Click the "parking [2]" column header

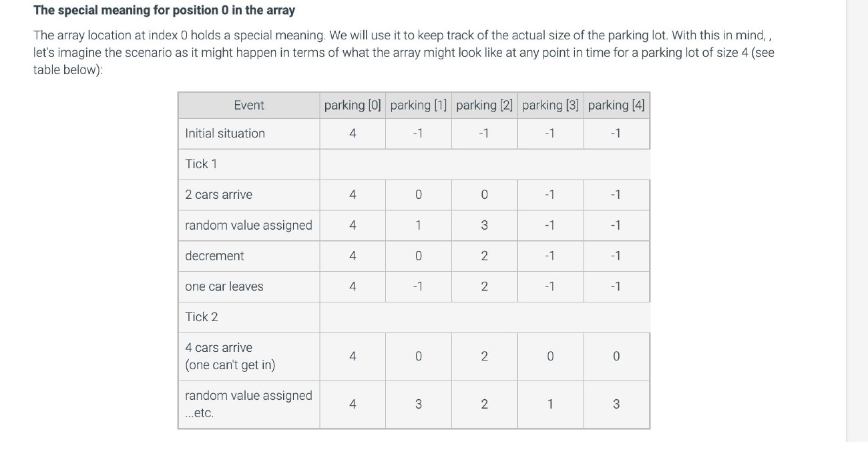(x=484, y=105)
